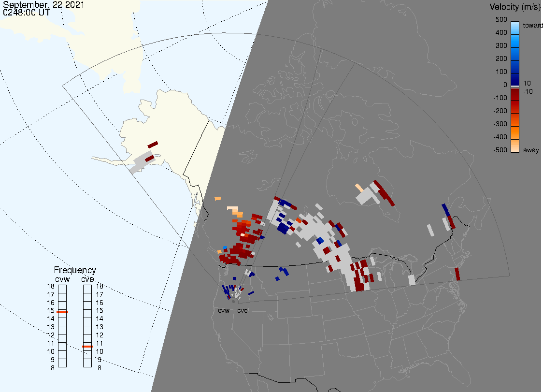The image size is (543, 392).
Task: Click the 'away' label on the legend
Action: tap(531, 150)
